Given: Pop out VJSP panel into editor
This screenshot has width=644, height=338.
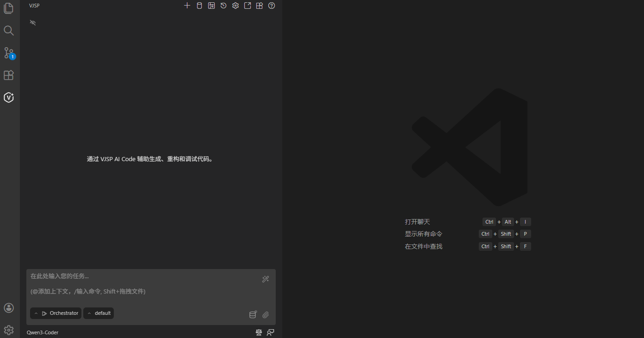Looking at the screenshot, I should [248, 6].
